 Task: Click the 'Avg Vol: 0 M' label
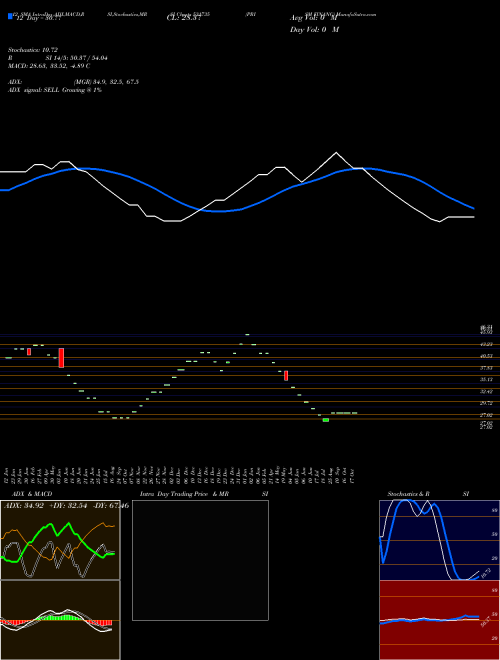pyautogui.click(x=313, y=18)
